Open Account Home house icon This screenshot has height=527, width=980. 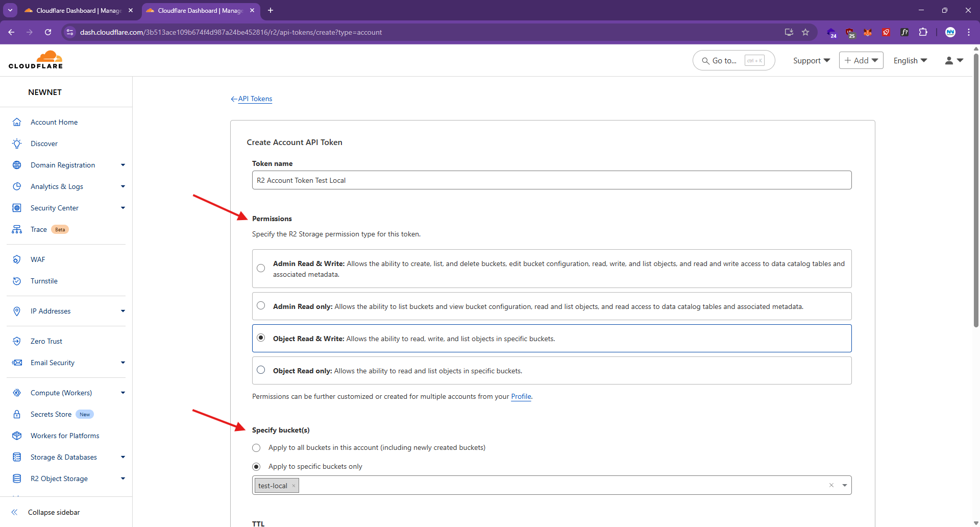(x=17, y=122)
